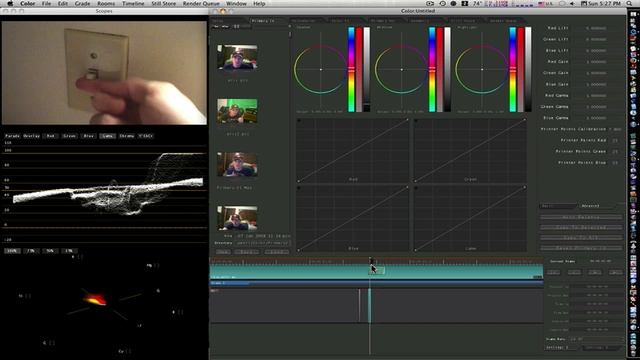640x360 pixels.
Task: Click the Green Gain value field
Action: pos(596,73)
